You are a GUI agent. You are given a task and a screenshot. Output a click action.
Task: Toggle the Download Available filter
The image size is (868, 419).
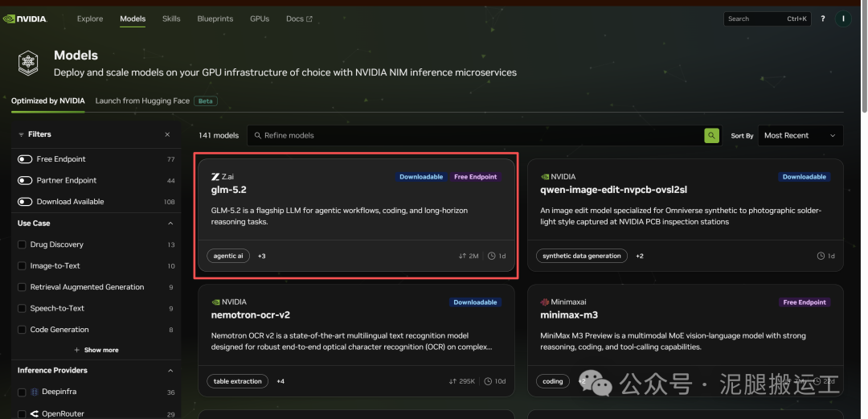[25, 202]
